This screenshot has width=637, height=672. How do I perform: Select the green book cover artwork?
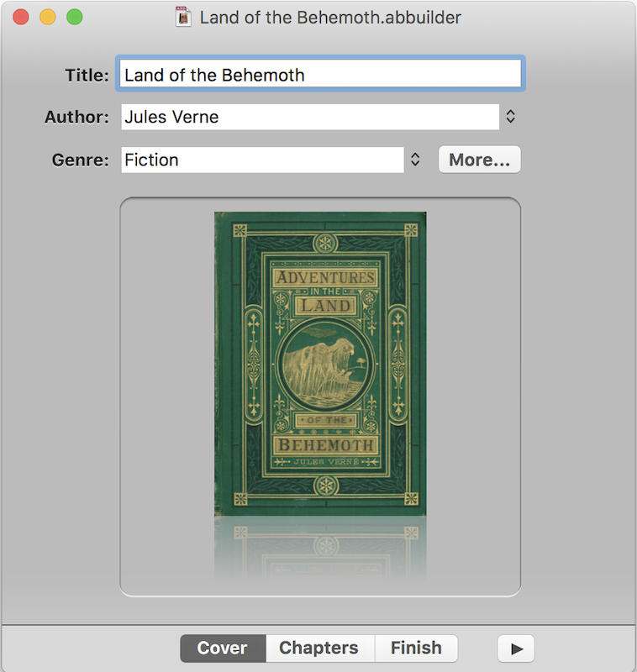coord(320,363)
